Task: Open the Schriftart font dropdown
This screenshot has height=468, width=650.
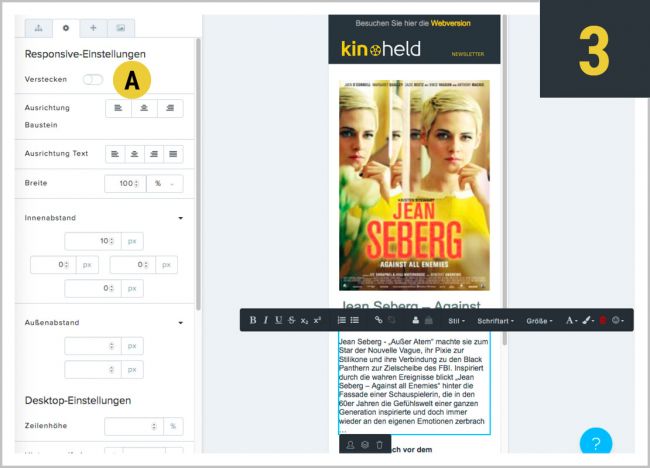Action: pos(496,321)
